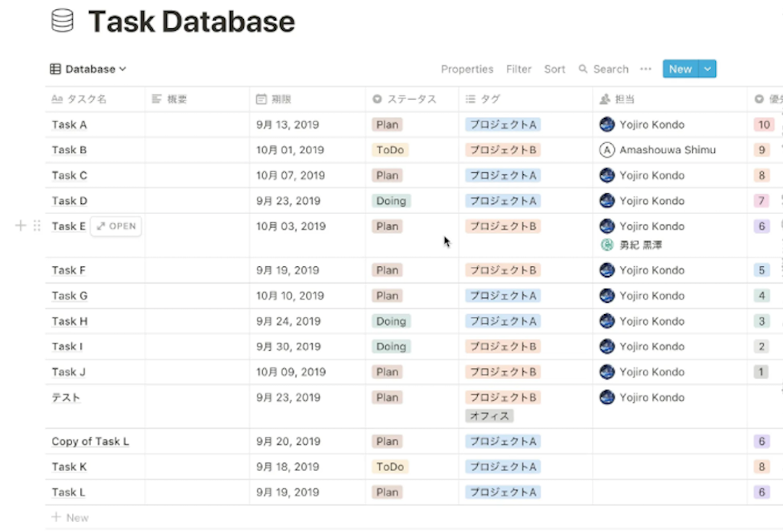The width and height of the screenshot is (783, 532).
Task: Open the Sort options
Action: coord(555,69)
